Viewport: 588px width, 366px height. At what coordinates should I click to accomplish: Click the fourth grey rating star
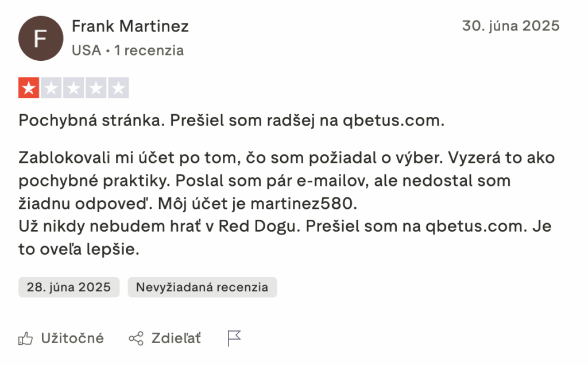96,88
